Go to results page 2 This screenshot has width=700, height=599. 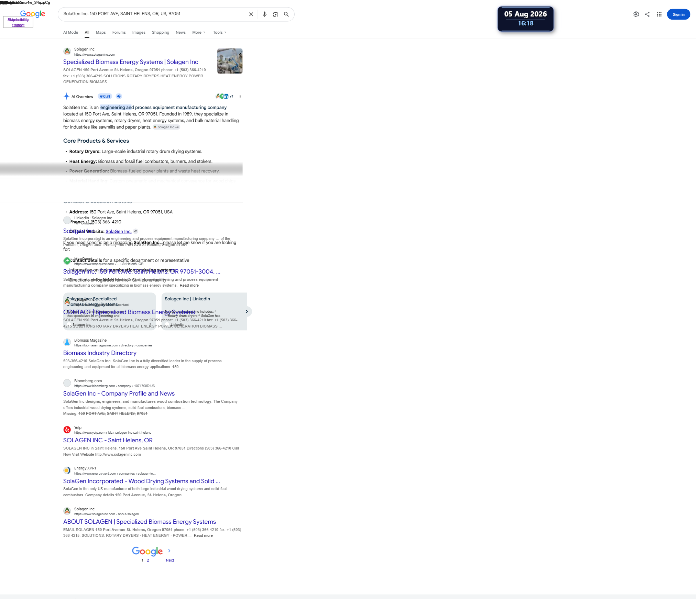click(148, 560)
